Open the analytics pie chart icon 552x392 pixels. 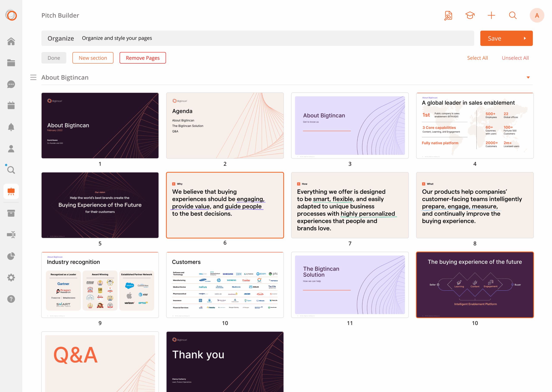coord(11,256)
